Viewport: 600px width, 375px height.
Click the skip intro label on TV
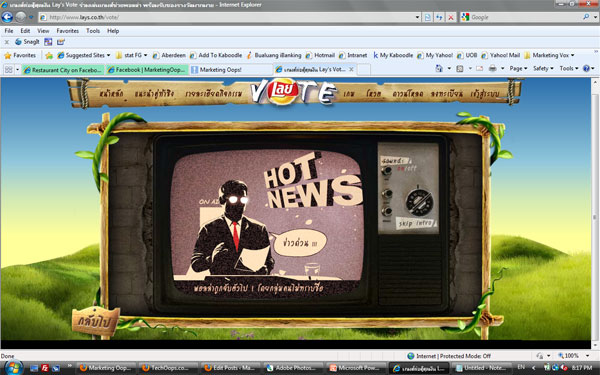point(415,223)
